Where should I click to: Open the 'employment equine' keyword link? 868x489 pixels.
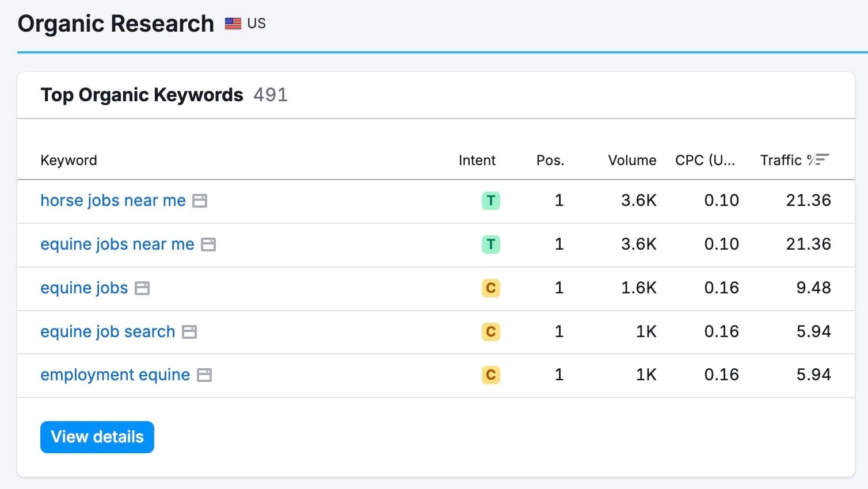[115, 375]
